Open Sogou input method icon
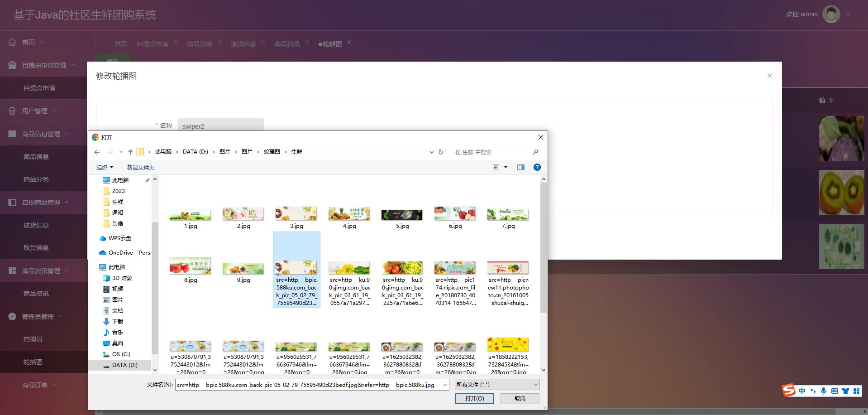Viewport: 868px width, 415px height. pos(789,390)
